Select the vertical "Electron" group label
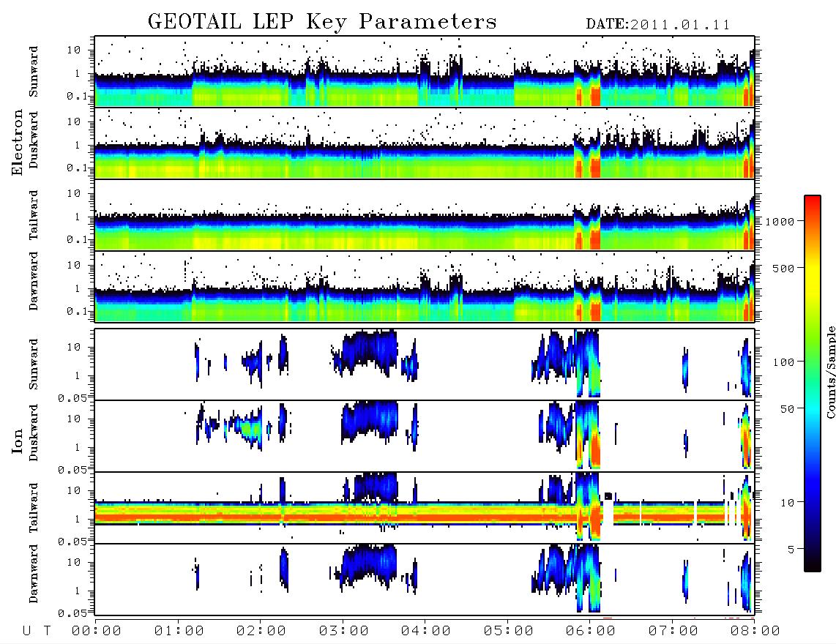The width and height of the screenshot is (836, 644). [18, 143]
